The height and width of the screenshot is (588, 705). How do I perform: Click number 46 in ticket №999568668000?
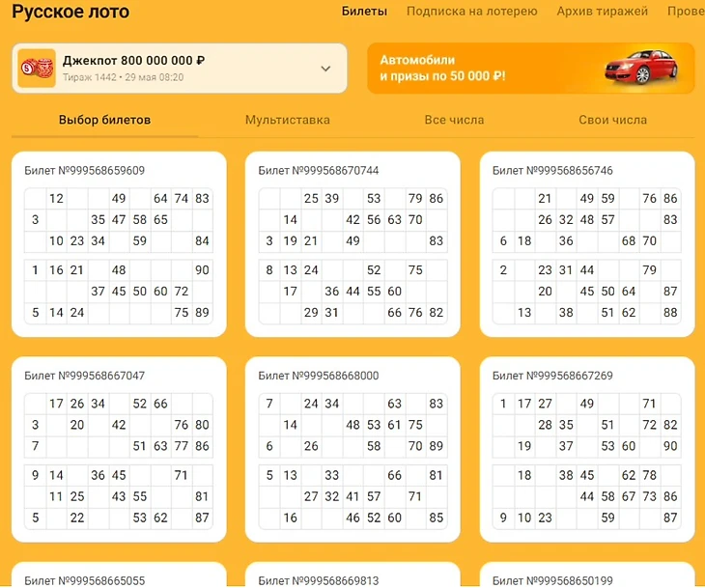[352, 518]
